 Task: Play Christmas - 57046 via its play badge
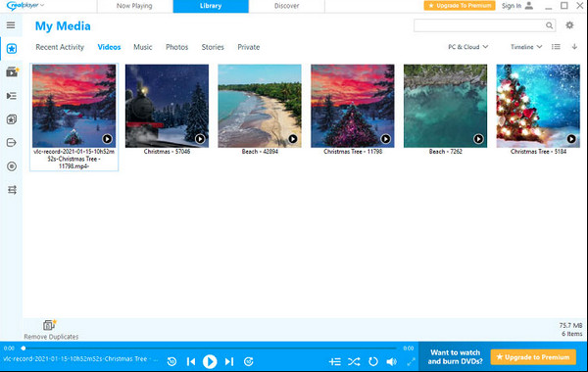200,139
